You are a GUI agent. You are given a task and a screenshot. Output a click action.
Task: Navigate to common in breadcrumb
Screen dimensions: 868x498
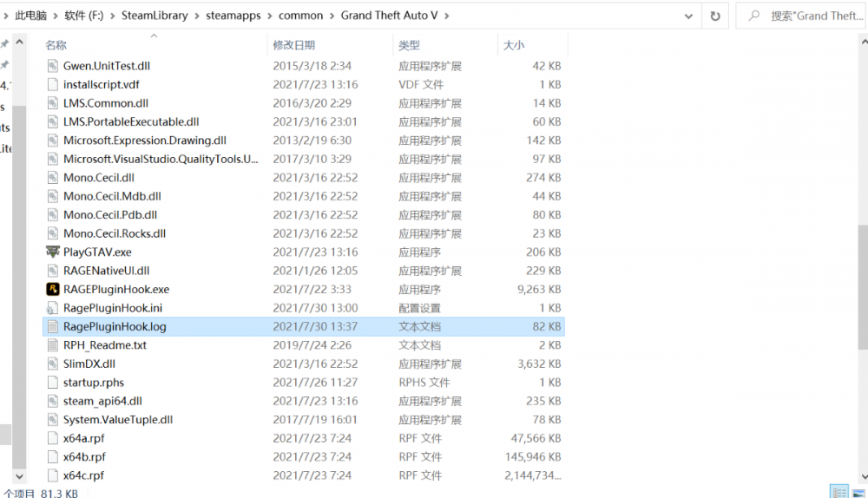click(x=300, y=16)
